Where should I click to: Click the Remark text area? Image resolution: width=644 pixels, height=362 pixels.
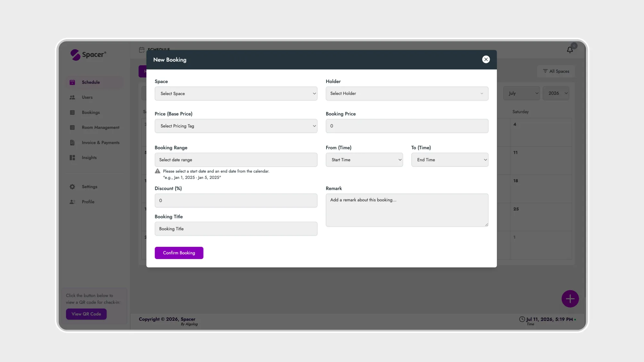407,210
